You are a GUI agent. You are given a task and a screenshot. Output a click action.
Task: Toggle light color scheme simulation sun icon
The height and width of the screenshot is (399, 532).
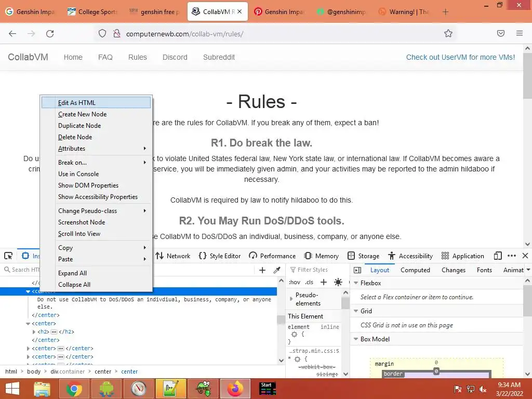338,282
